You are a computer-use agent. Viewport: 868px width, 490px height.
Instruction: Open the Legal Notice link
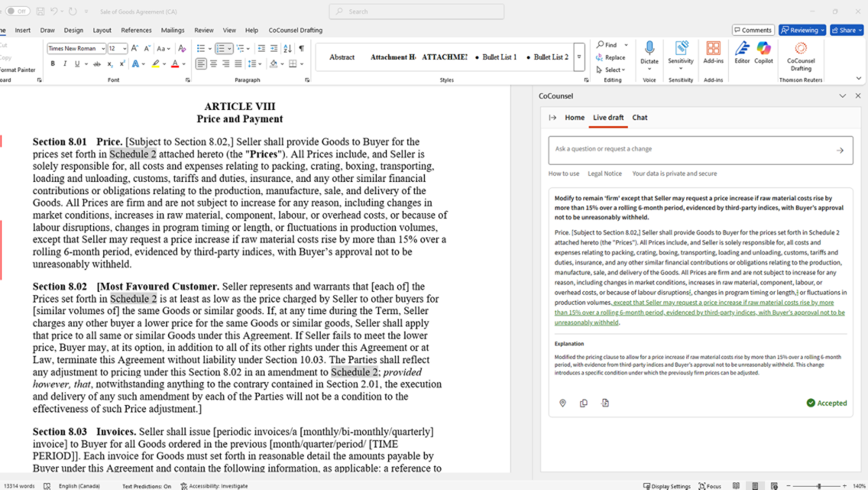click(x=604, y=174)
